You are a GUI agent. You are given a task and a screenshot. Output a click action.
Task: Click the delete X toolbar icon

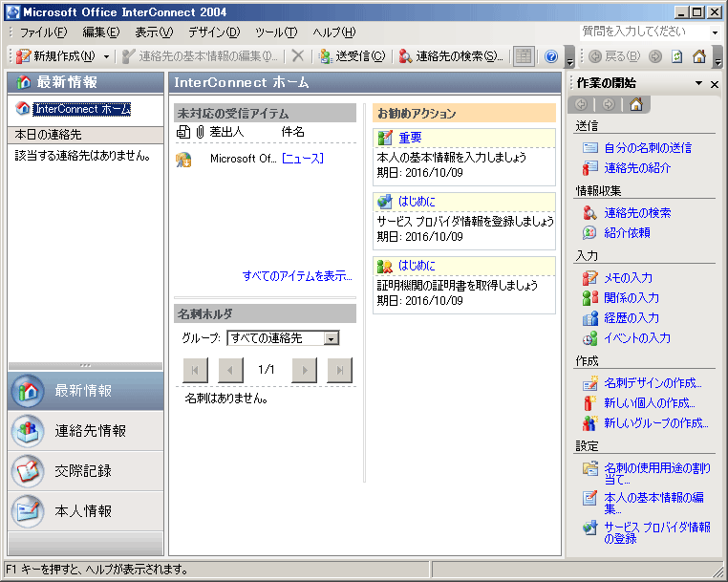coord(298,56)
